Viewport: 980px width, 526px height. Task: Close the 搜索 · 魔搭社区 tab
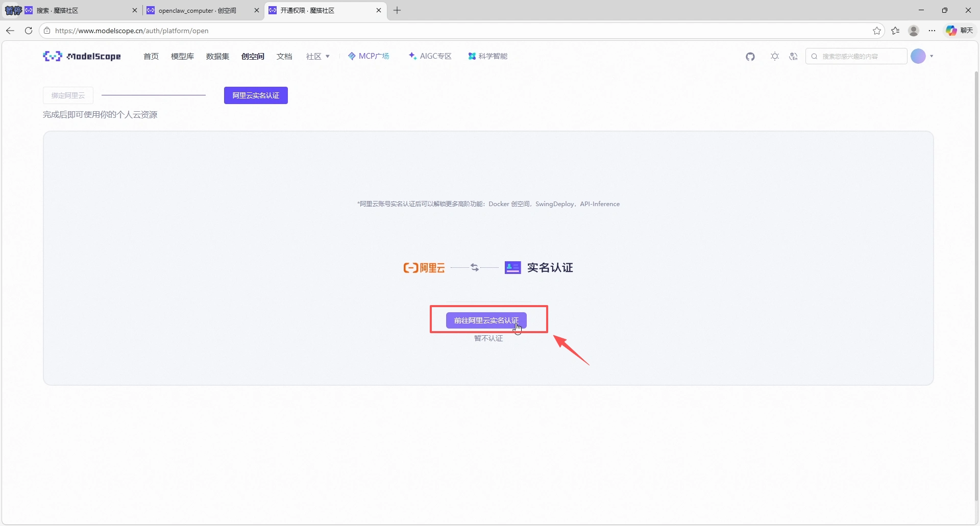pyautogui.click(x=135, y=10)
